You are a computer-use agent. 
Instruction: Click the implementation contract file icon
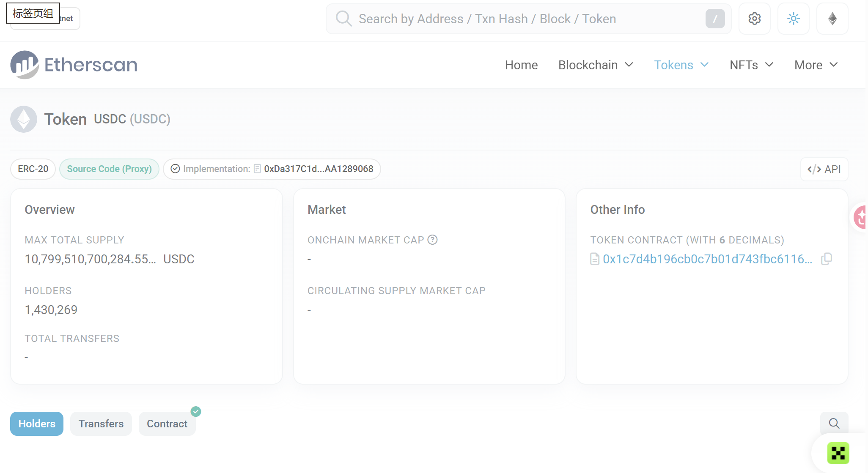tap(257, 169)
